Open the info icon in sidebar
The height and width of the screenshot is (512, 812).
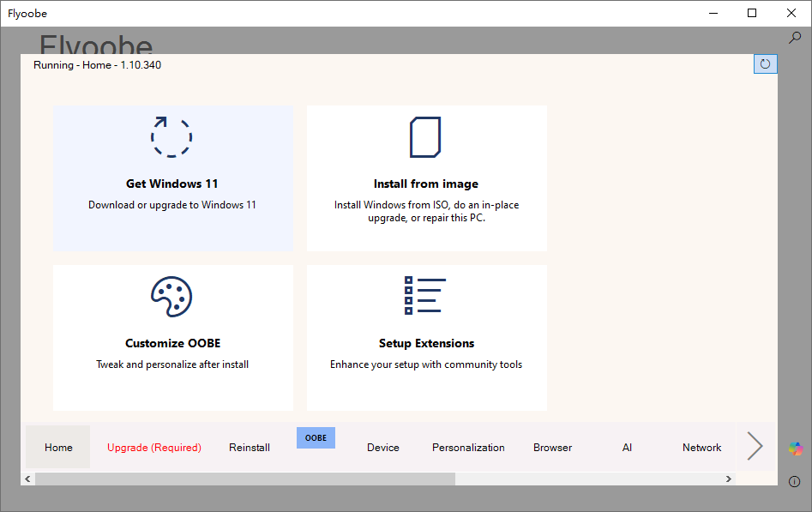794,482
